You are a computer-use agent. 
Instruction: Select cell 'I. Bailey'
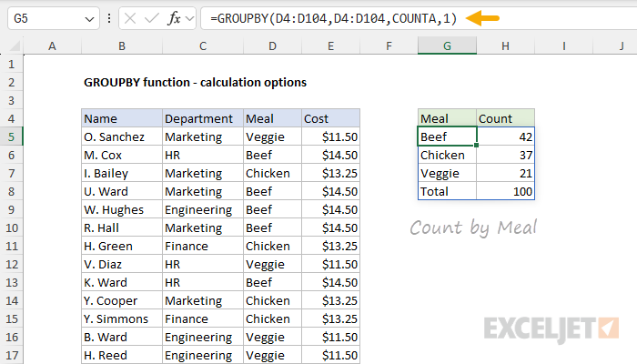point(122,174)
